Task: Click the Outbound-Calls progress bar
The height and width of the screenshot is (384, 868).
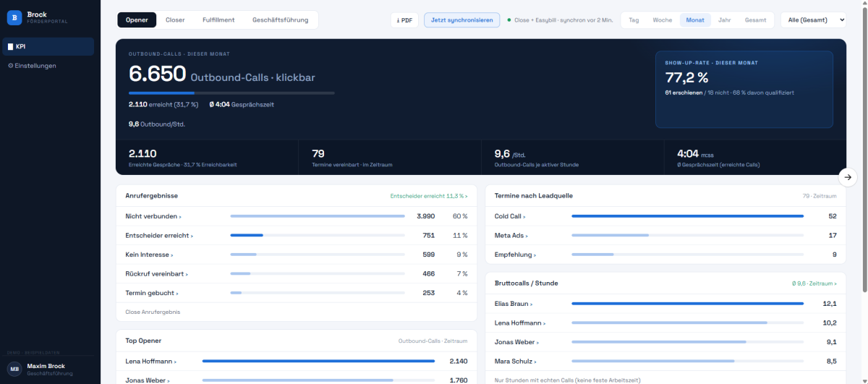Action: coord(231,93)
